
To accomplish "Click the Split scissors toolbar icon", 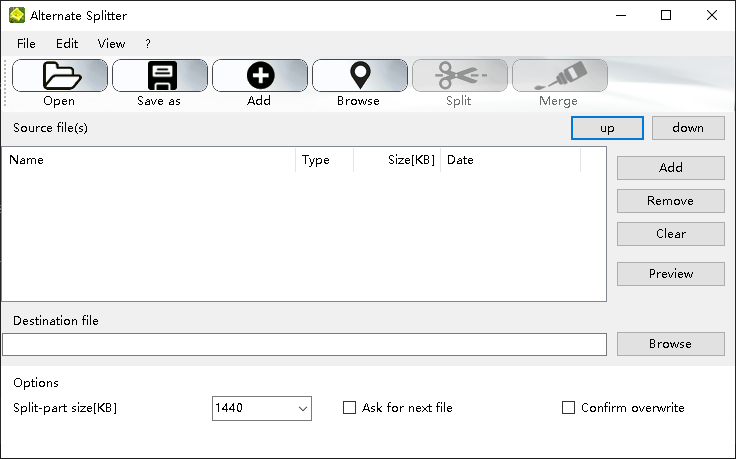I will pos(459,76).
